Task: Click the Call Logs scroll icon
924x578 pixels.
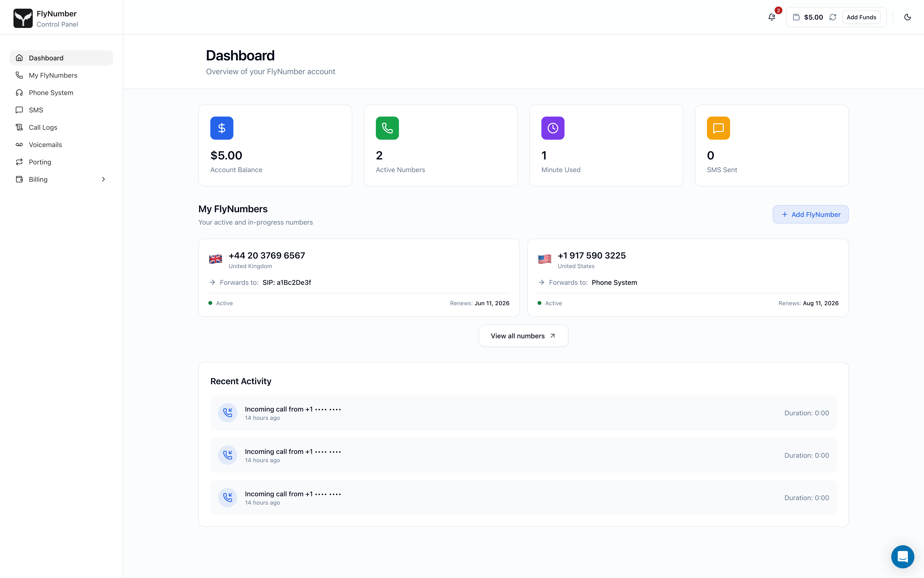Action: click(x=19, y=127)
